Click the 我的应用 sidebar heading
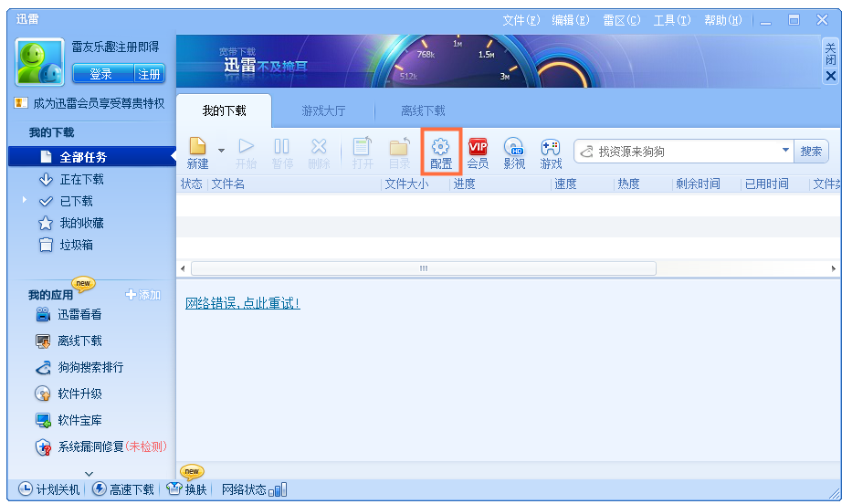 click(50, 295)
